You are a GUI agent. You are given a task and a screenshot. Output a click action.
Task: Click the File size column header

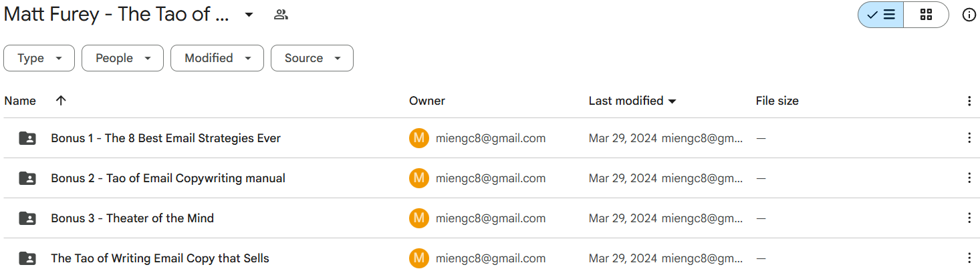777,101
